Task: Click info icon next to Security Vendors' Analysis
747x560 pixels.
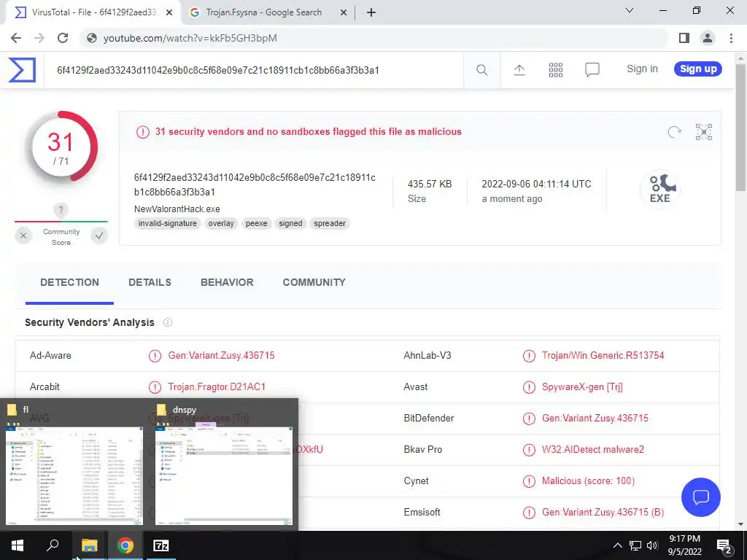Action: pos(168,322)
